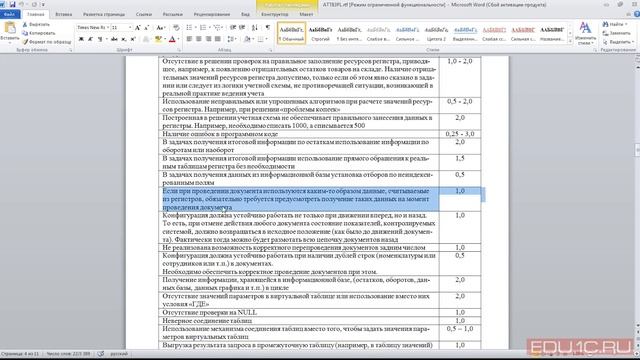Open font color dropdown arrow
640x360 pixels.
(178, 39)
